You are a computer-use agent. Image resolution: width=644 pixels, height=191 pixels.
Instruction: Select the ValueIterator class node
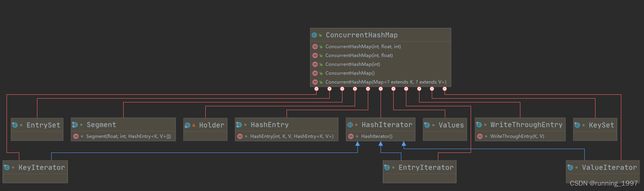pos(603,172)
